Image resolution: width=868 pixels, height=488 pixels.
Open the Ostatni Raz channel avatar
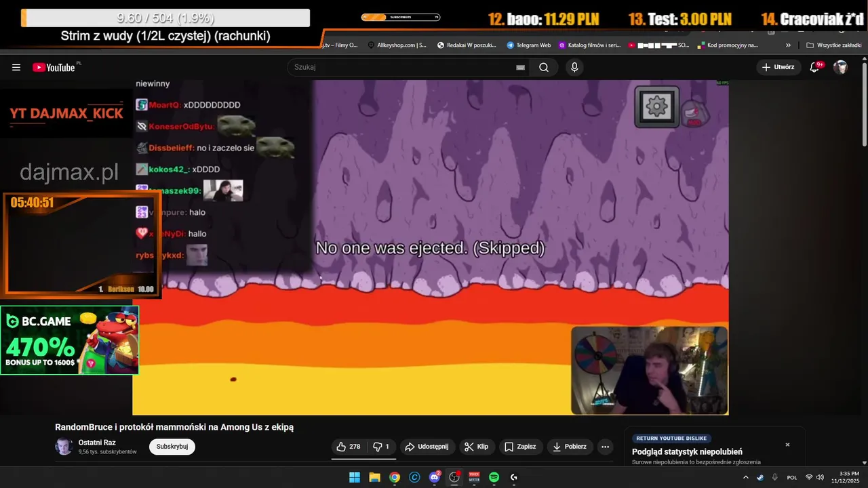64,447
